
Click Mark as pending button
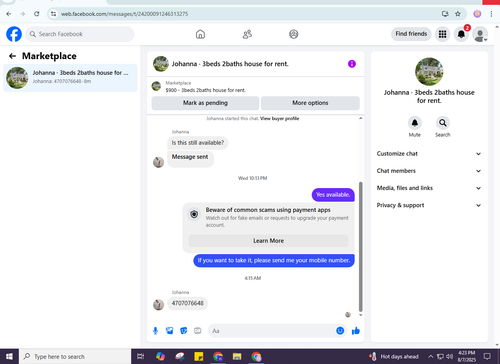pos(205,103)
